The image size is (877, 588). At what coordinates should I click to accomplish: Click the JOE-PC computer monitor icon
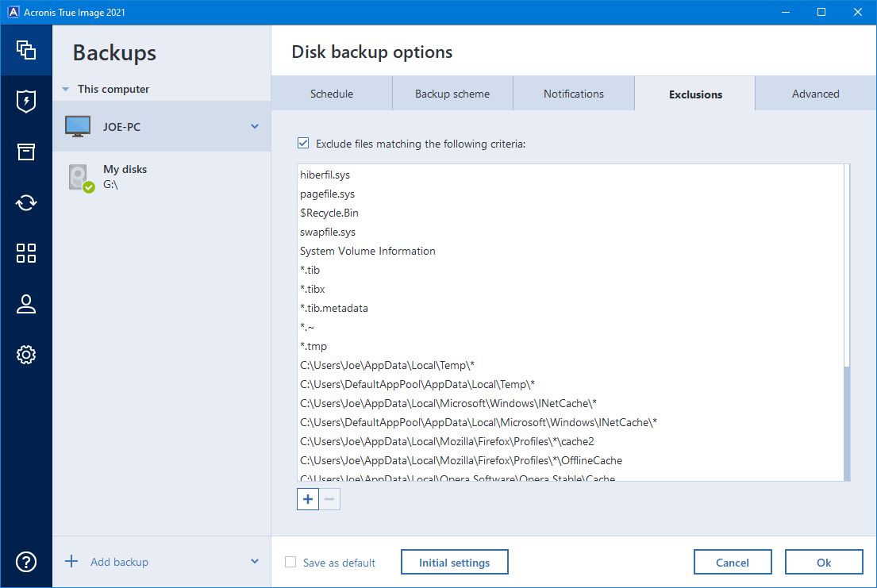click(x=77, y=126)
